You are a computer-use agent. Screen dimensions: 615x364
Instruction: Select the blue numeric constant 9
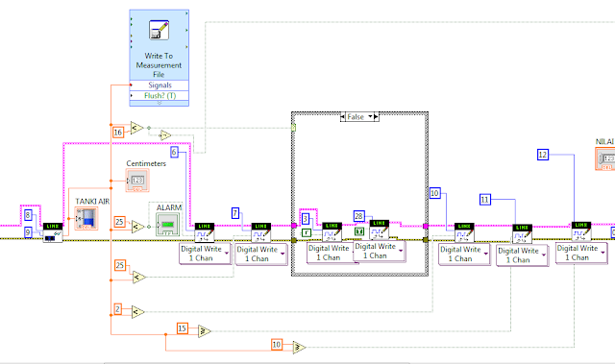(28, 232)
